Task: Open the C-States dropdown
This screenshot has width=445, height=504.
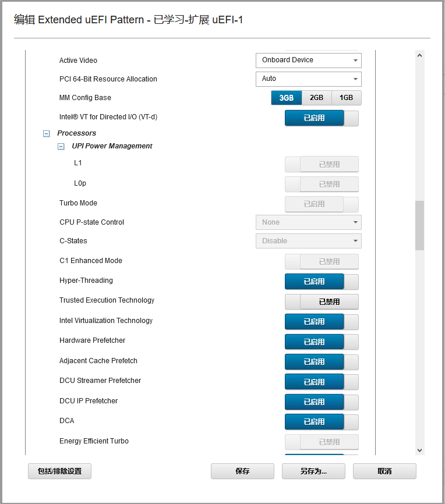Action: click(x=309, y=241)
